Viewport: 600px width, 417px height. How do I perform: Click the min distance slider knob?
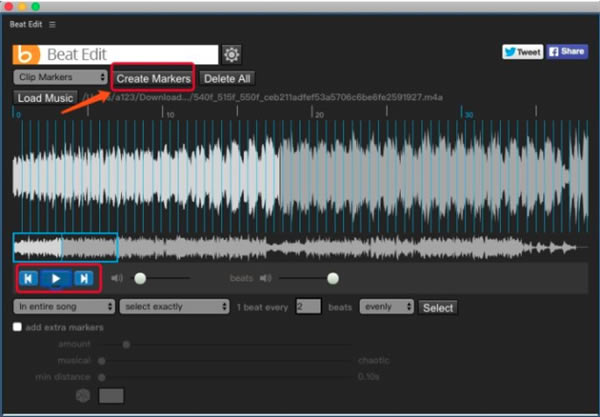coord(102,377)
